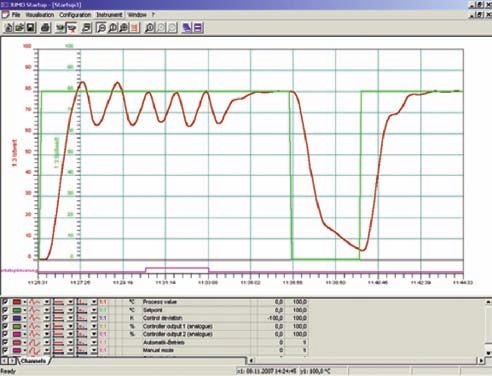Click the channel list scroll-down arrow
The height and width of the screenshot is (376, 492).
tap(488, 353)
